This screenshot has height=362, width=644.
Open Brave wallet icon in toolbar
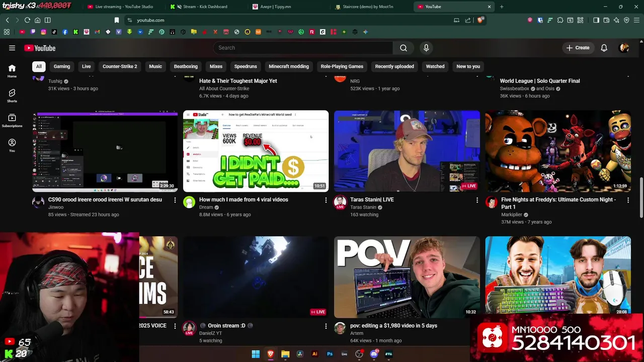606,20
